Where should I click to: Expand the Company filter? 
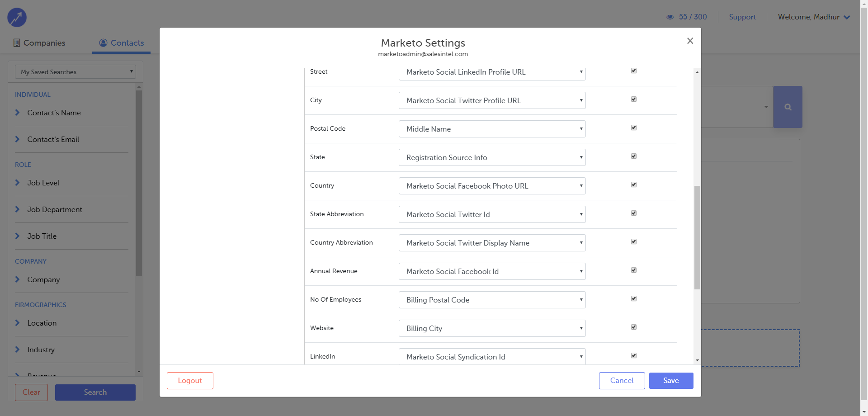71,279
